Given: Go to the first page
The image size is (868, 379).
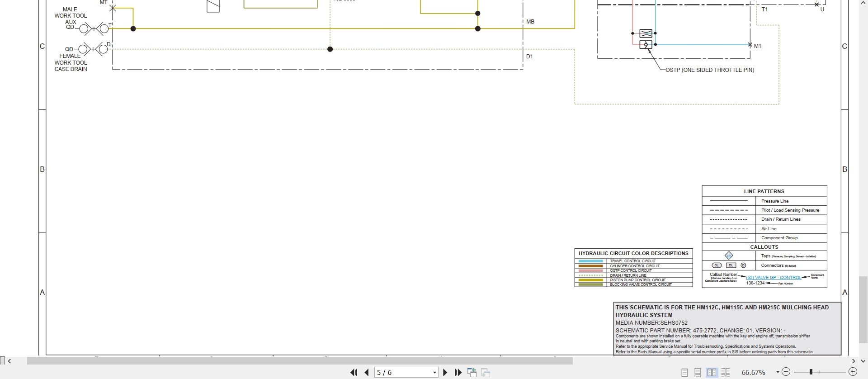Looking at the screenshot, I should coord(354,372).
